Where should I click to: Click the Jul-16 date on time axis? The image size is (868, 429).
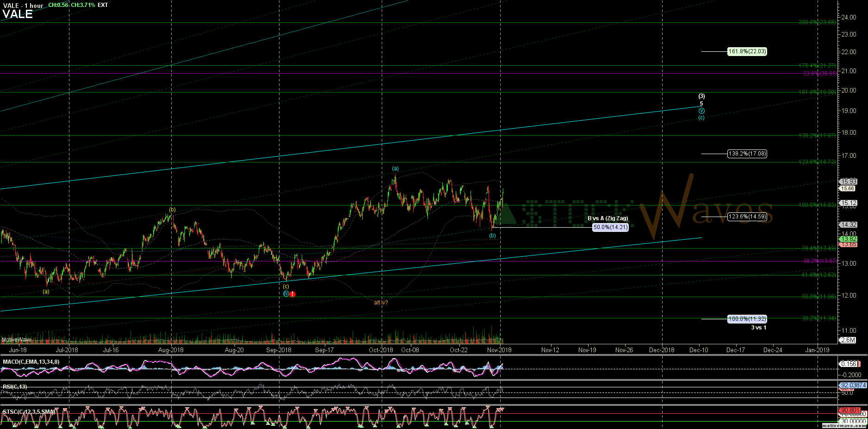111,350
